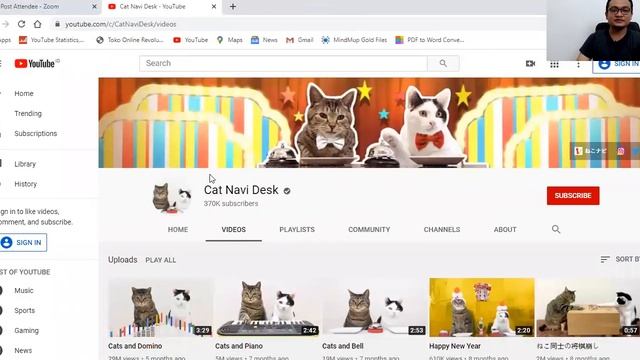Open the MindMup Gold Files bookmark
Screen dimensions: 640x360
[354, 40]
